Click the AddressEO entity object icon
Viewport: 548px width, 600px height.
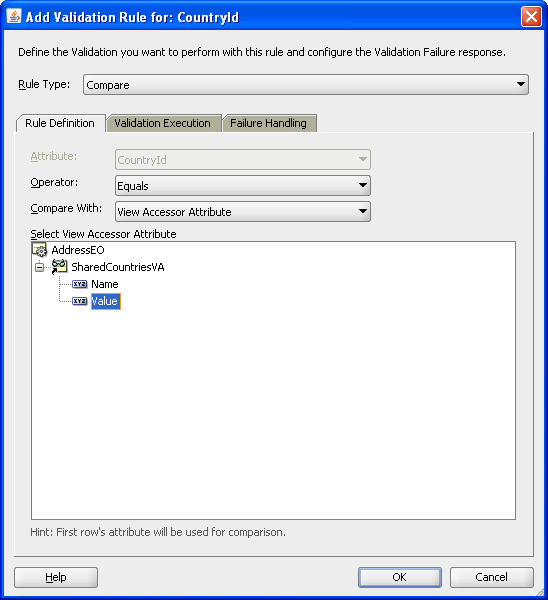tap(39, 250)
